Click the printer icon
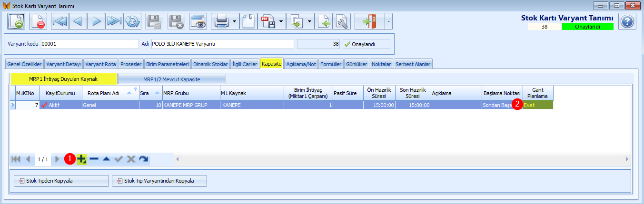Screen dimensions: 644x204 pos(222,22)
